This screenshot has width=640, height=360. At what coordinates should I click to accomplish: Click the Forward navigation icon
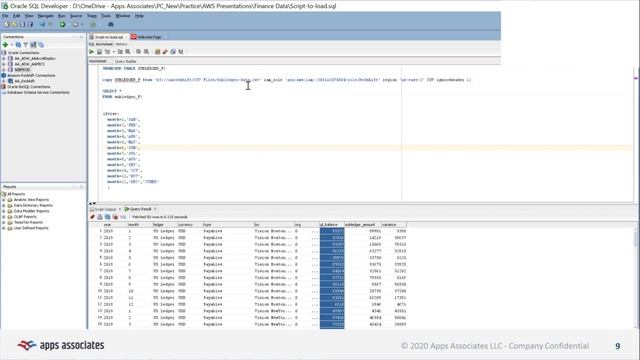tap(75, 24)
